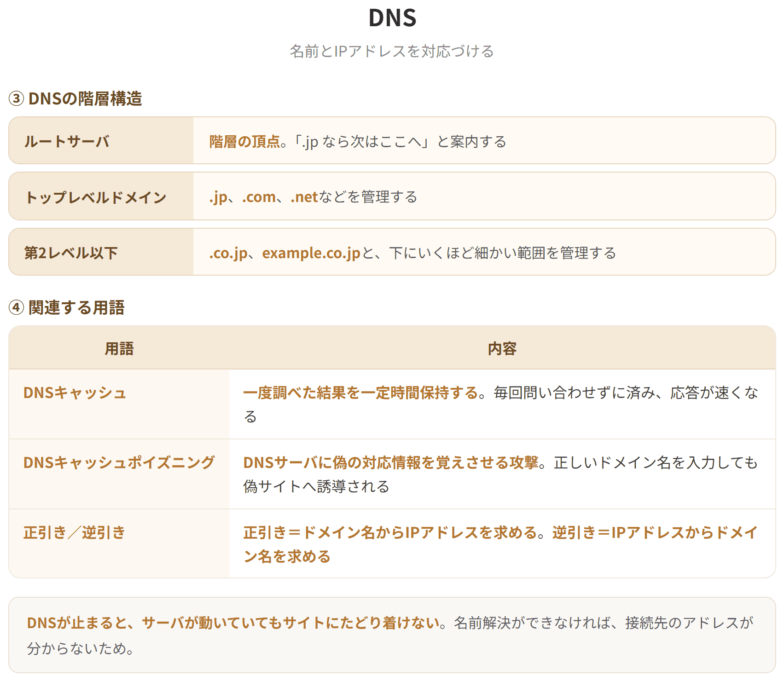Click the heading ④ 関連する用語

[x=67, y=307]
